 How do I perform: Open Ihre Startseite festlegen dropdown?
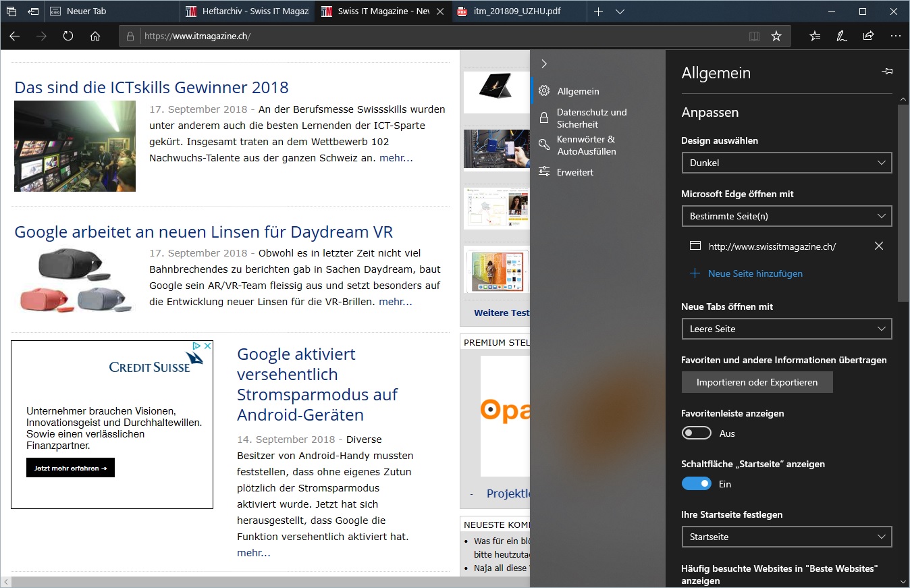click(x=786, y=537)
